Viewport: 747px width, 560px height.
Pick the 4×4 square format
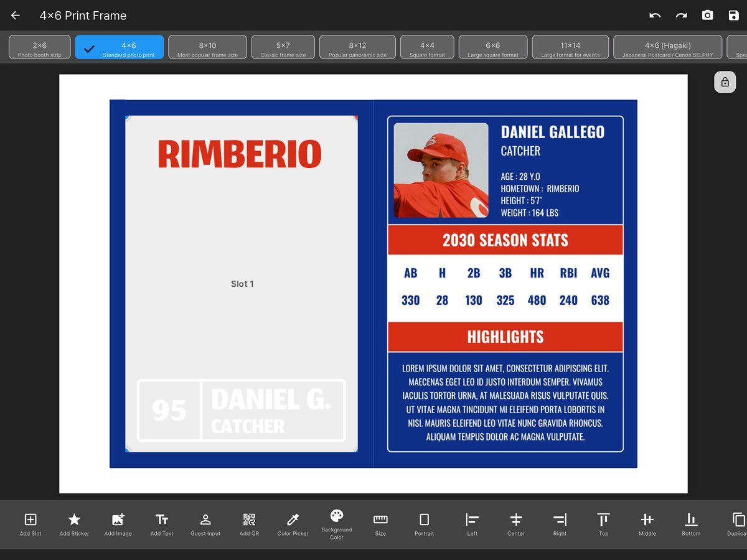427,47
